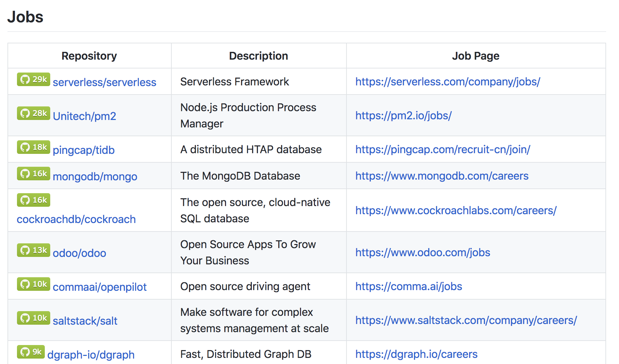Open the Unitech/pm2 repository link
The height and width of the screenshot is (364, 619).
tap(85, 116)
